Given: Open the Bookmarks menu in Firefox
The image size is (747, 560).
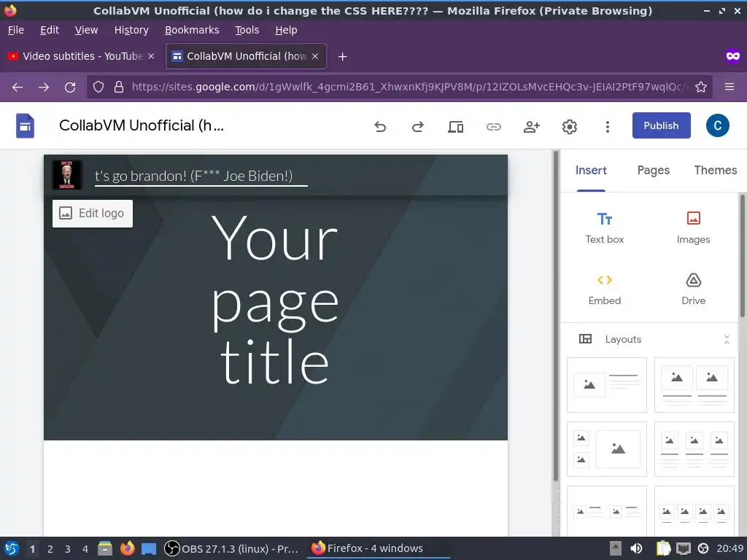Looking at the screenshot, I should tap(192, 30).
